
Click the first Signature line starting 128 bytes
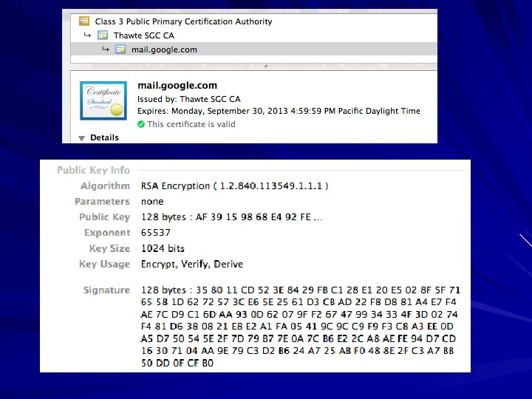click(x=301, y=290)
